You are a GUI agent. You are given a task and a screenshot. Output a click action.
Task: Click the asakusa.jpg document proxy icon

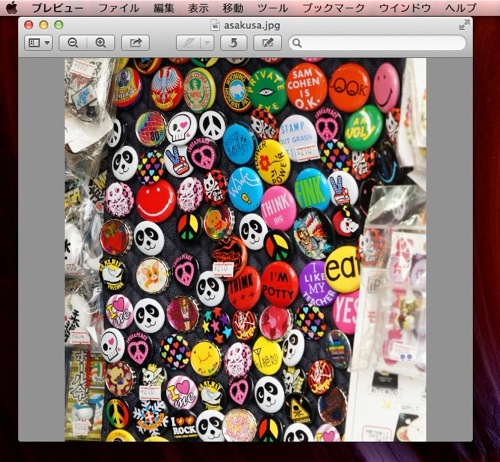pyautogui.click(x=216, y=25)
